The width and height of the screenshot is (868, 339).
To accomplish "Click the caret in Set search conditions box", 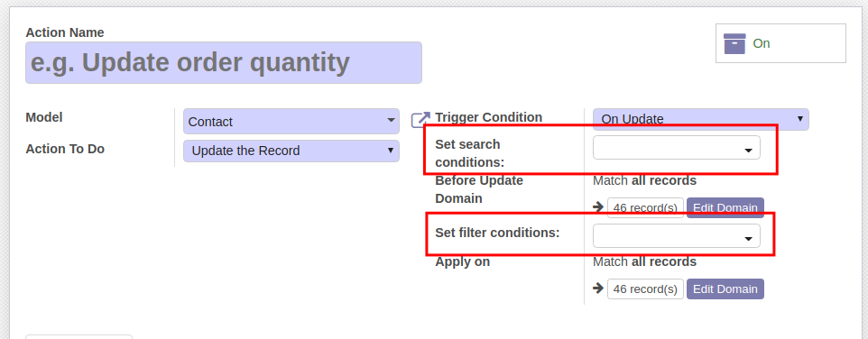I will coord(748,150).
